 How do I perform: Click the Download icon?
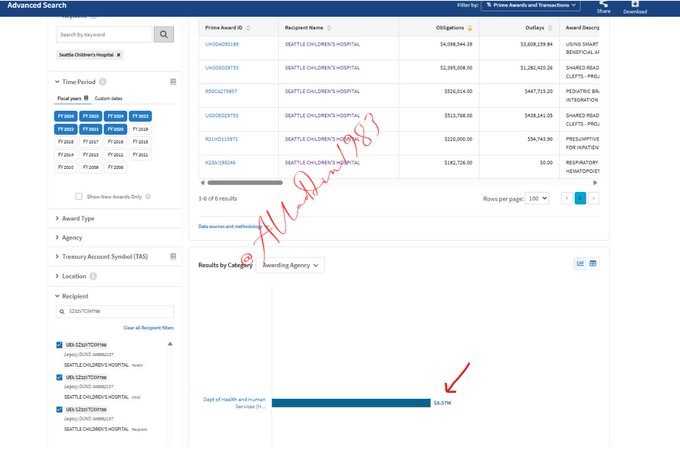pos(635,6)
